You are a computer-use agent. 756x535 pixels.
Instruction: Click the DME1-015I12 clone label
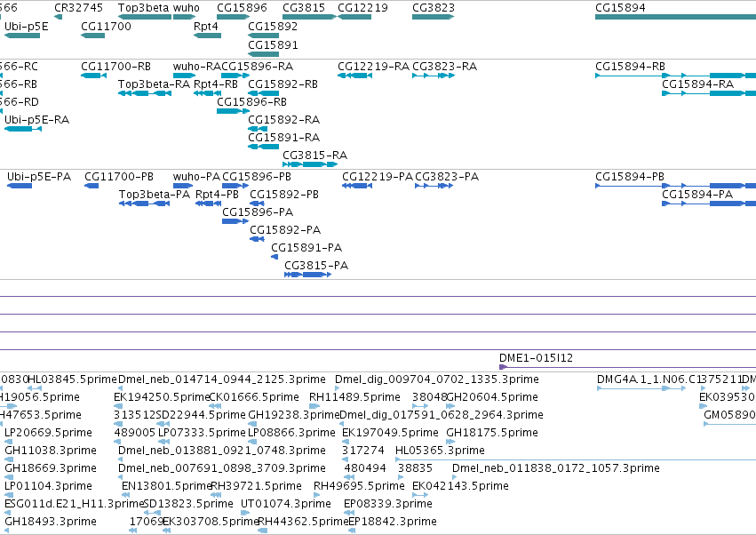pos(537,358)
